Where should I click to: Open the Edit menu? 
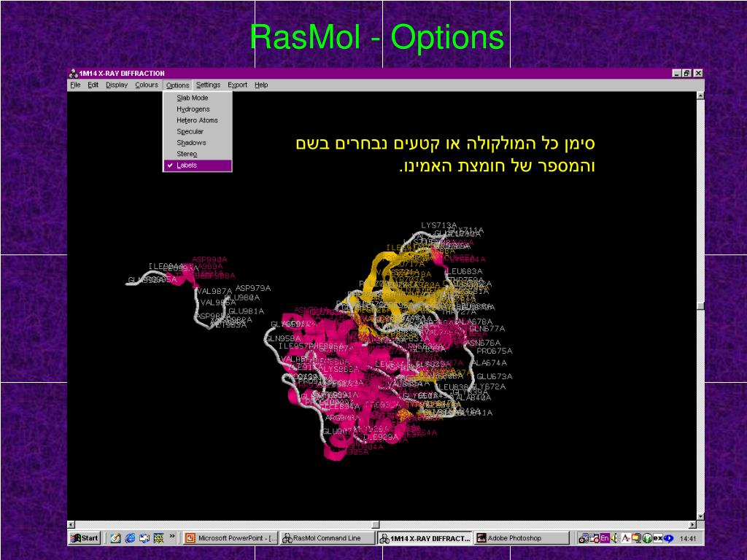coord(93,85)
